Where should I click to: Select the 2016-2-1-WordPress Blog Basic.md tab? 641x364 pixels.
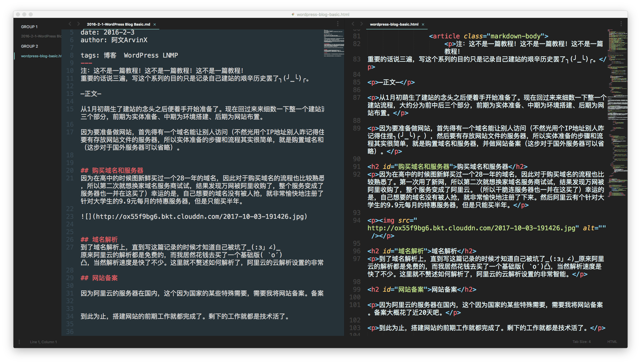click(118, 24)
